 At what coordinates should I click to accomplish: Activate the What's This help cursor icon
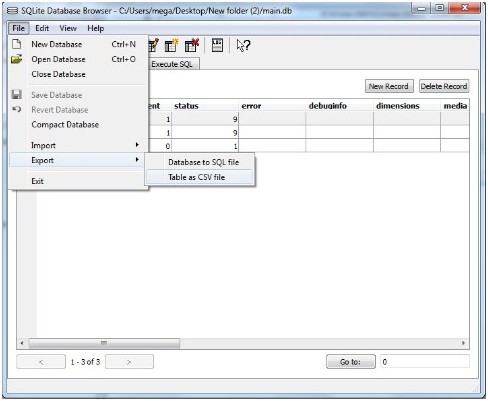click(243, 45)
